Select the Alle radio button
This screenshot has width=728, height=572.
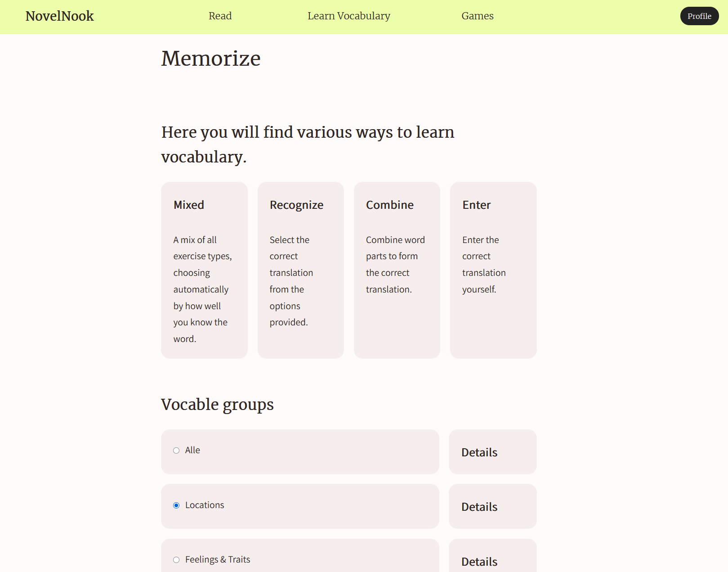176,450
